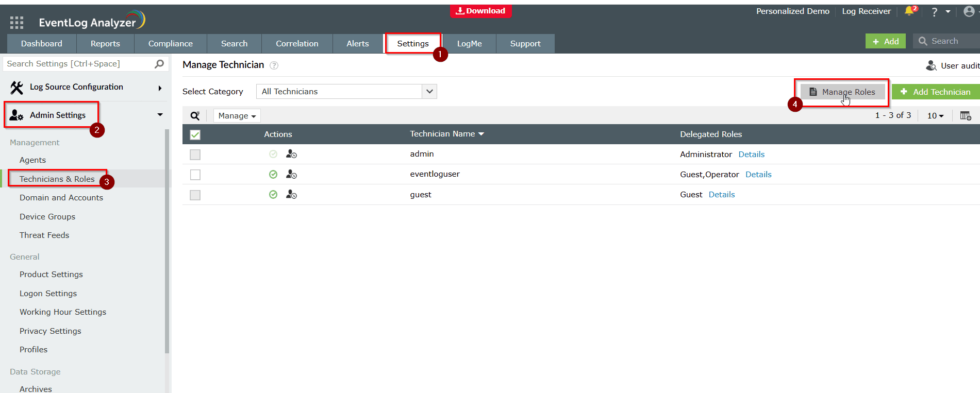Image resolution: width=980 pixels, height=393 pixels.
Task: Open the dropdown arrow next to help
Action: 948,11
